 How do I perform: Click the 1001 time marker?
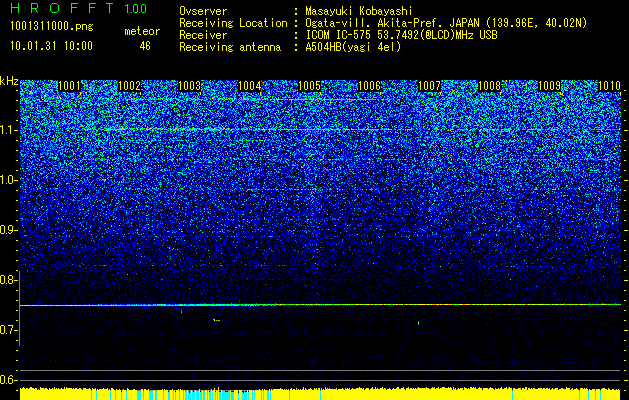click(x=69, y=86)
